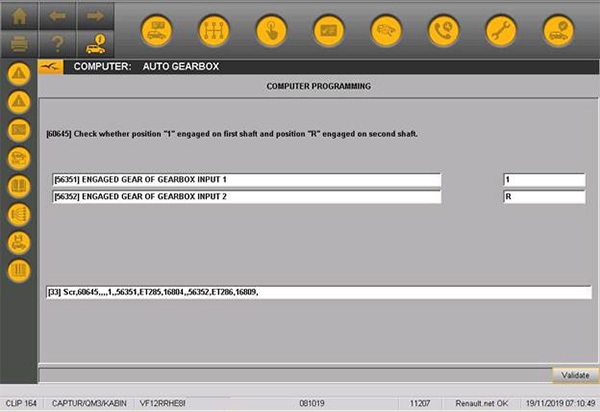Select ENGAGED GEAR OF GEARBOX INPUT 2 row
Viewport: 600px width, 412px height.
pos(245,198)
